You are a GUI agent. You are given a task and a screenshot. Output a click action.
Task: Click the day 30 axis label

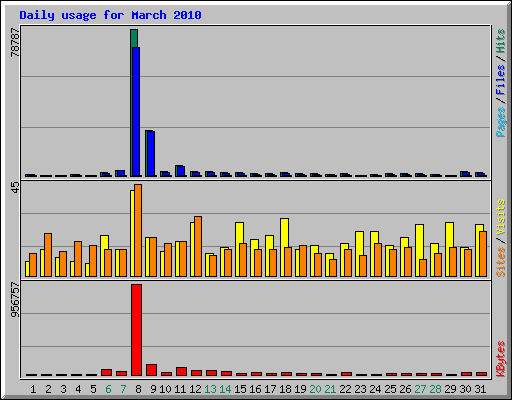click(465, 389)
